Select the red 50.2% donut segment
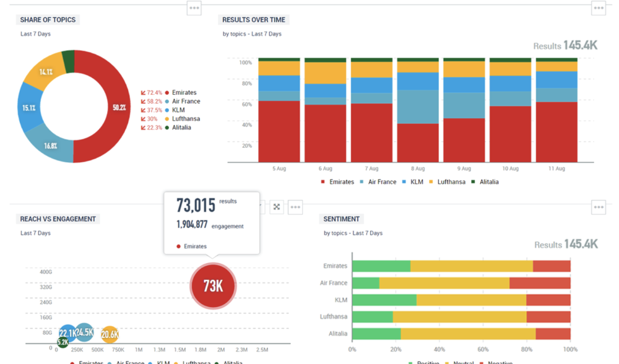This screenshot has height=364, width=619. pos(119,107)
